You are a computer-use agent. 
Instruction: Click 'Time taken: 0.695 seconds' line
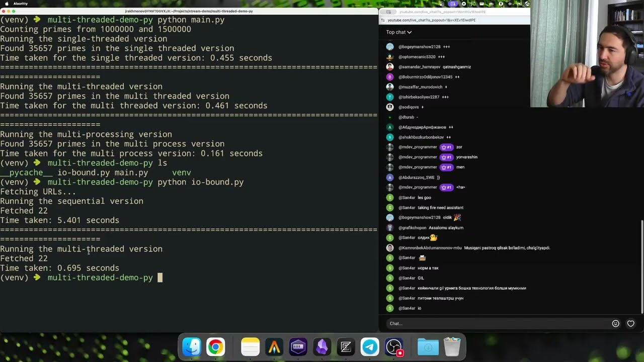pos(60,268)
